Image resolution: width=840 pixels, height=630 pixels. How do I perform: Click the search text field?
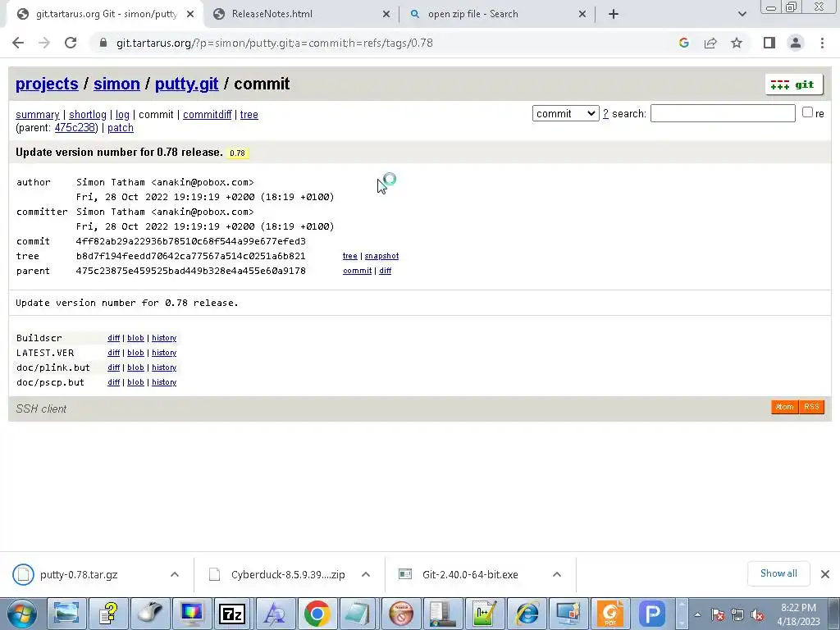(x=723, y=113)
